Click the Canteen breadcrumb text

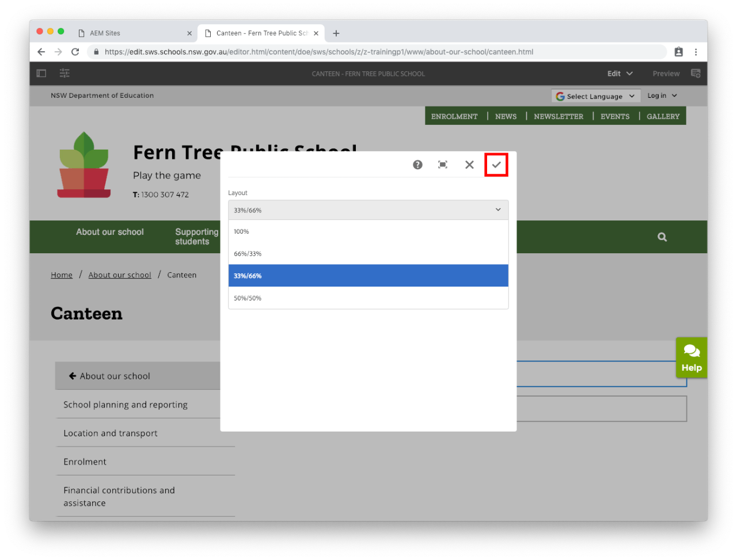click(x=182, y=275)
